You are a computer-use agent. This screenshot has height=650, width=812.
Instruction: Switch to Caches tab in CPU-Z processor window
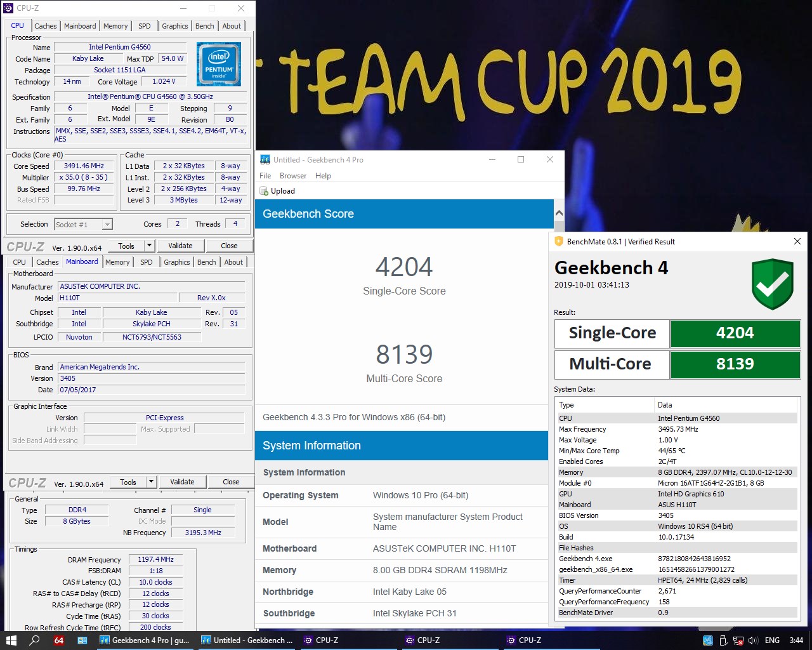[x=46, y=26]
